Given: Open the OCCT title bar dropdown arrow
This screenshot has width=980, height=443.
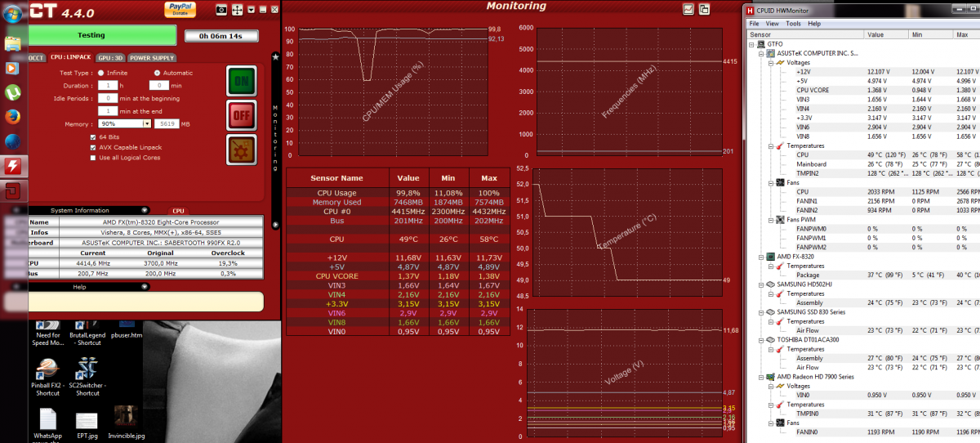Looking at the screenshot, I should pyautogui.click(x=252, y=10).
